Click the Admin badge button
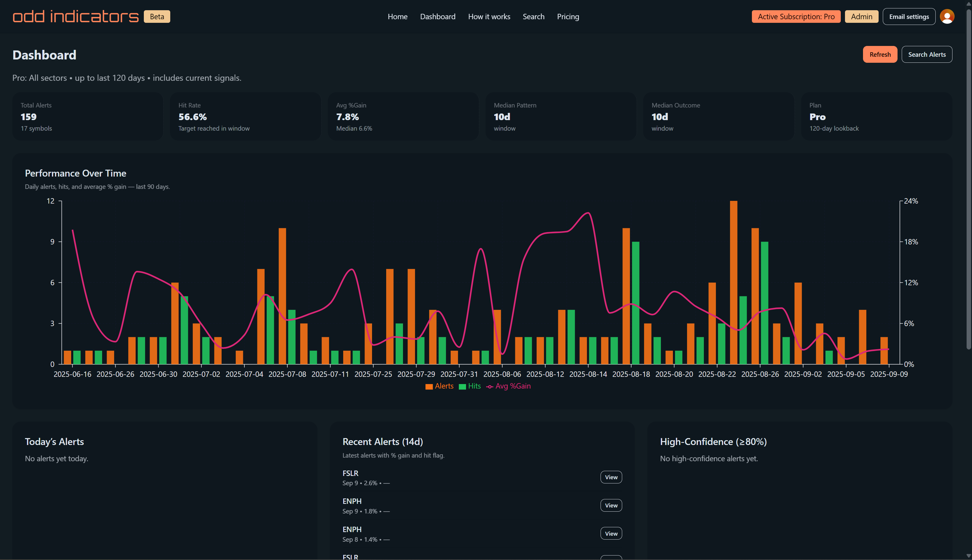Screen dimensions: 972x560 click(x=861, y=17)
